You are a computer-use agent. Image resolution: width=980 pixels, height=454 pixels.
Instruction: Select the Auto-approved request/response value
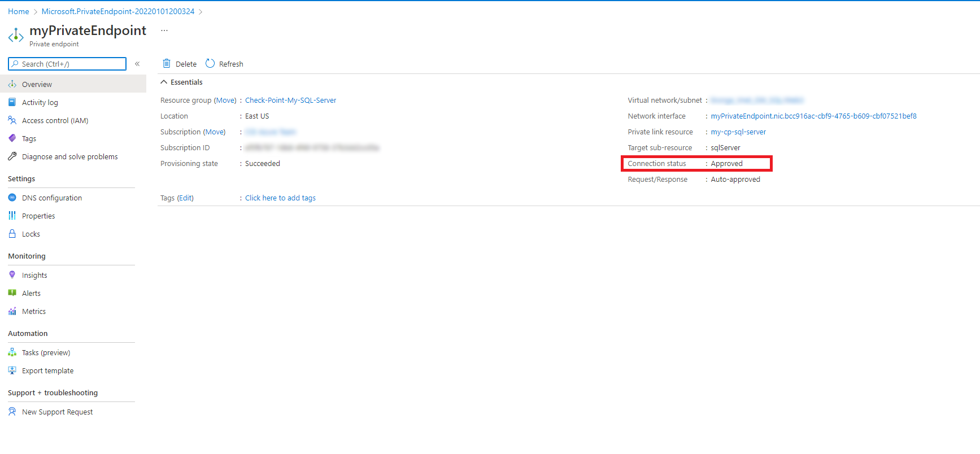click(735, 179)
